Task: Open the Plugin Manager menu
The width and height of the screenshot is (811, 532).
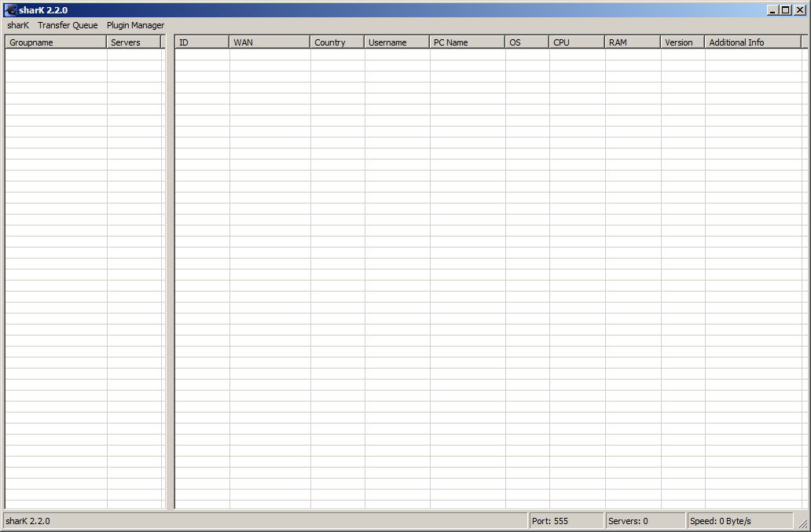Action: click(x=135, y=25)
